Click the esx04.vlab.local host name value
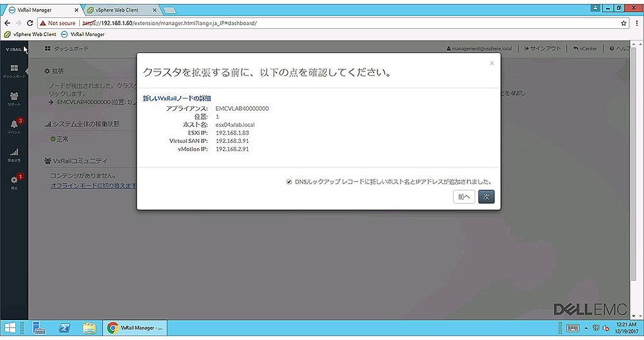Screen dimensions: 644x340 235,125
